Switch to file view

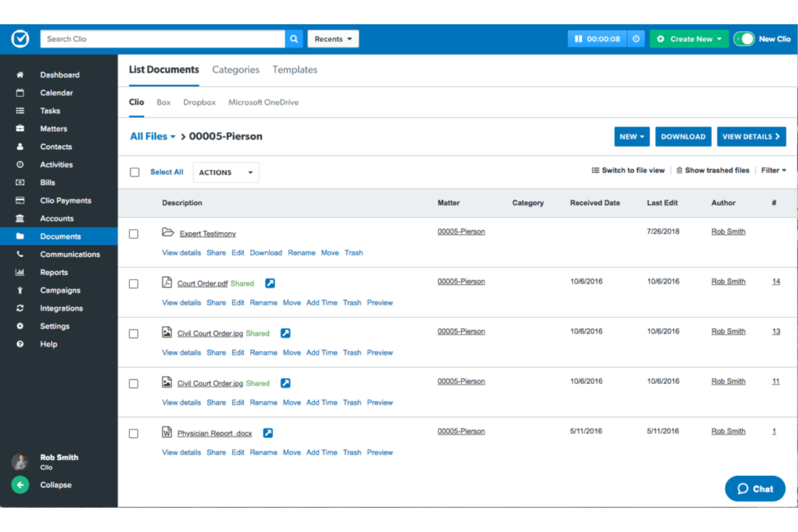point(628,170)
